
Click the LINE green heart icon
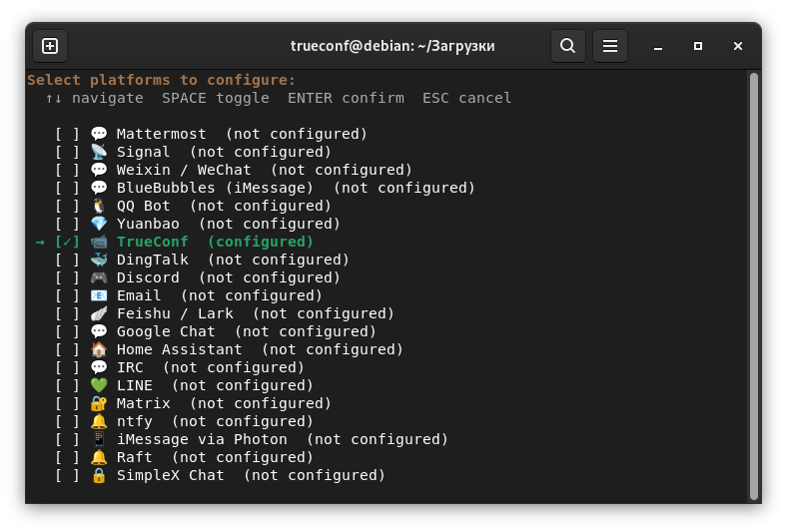pyautogui.click(x=99, y=385)
